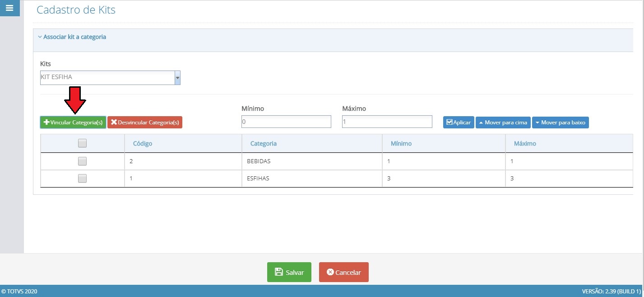The image size is (644, 297).
Task: Click the VERSÃO: 2.39 (BUILD 1) footer text
Action: point(612,292)
